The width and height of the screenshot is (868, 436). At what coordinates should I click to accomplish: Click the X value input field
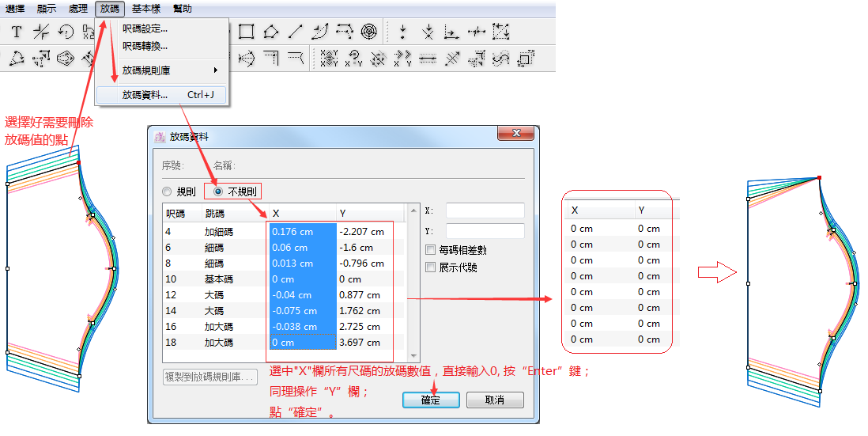click(485, 210)
